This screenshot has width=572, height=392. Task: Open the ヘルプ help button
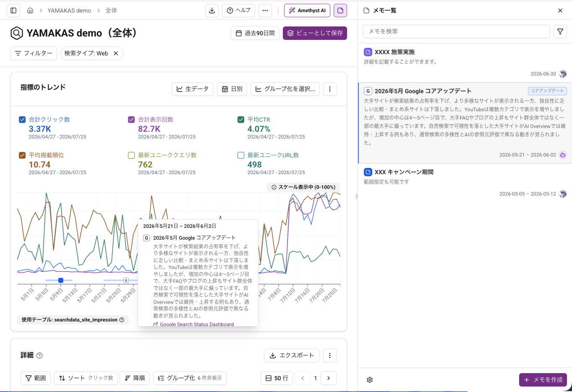click(x=239, y=10)
